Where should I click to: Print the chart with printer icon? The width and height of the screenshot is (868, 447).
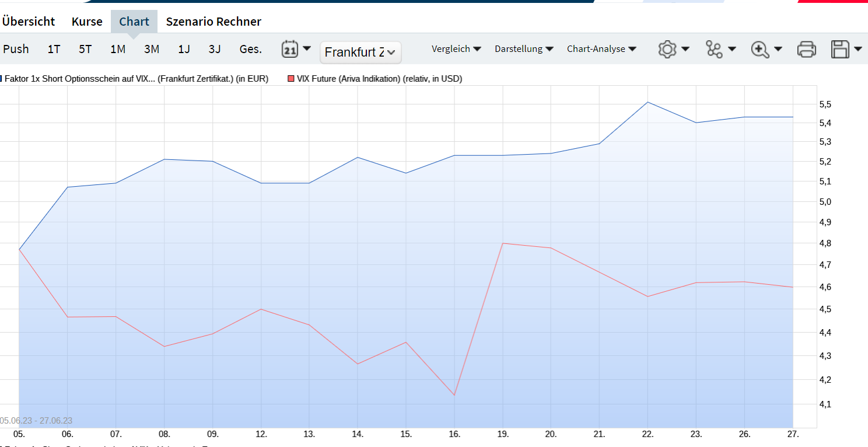(806, 49)
